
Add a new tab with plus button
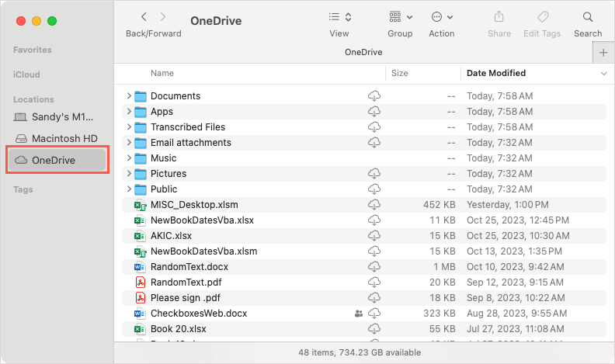pos(603,53)
